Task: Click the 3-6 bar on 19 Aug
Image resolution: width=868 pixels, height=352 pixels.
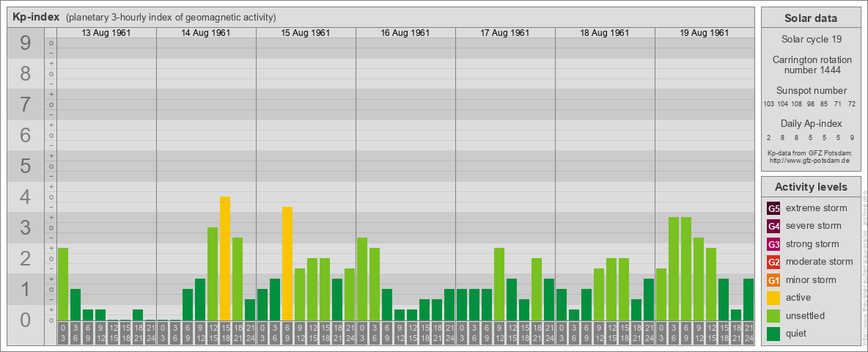Action: click(674, 268)
